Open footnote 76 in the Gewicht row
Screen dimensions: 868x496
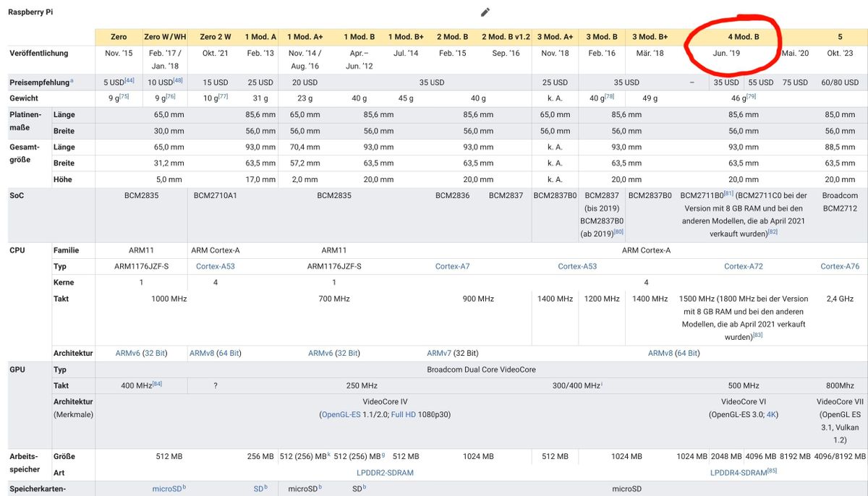pos(171,95)
